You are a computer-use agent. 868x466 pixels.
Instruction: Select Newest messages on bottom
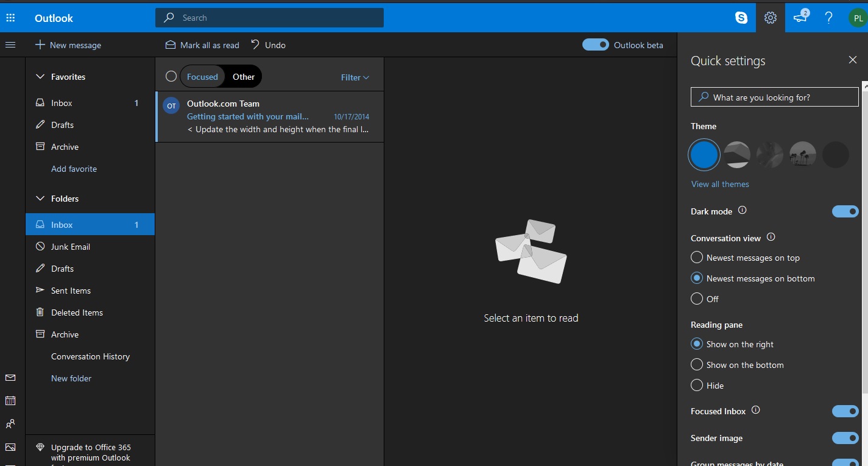tap(697, 278)
